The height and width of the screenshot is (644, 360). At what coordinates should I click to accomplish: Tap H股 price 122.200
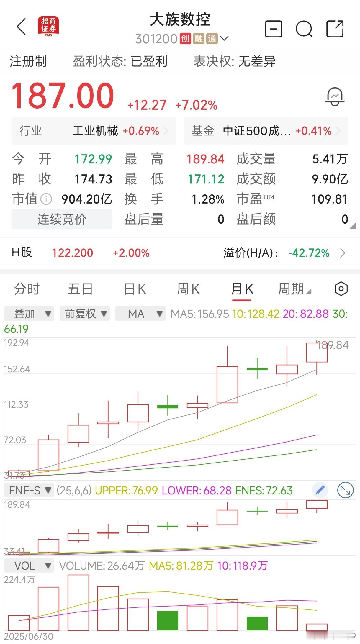click(72, 253)
